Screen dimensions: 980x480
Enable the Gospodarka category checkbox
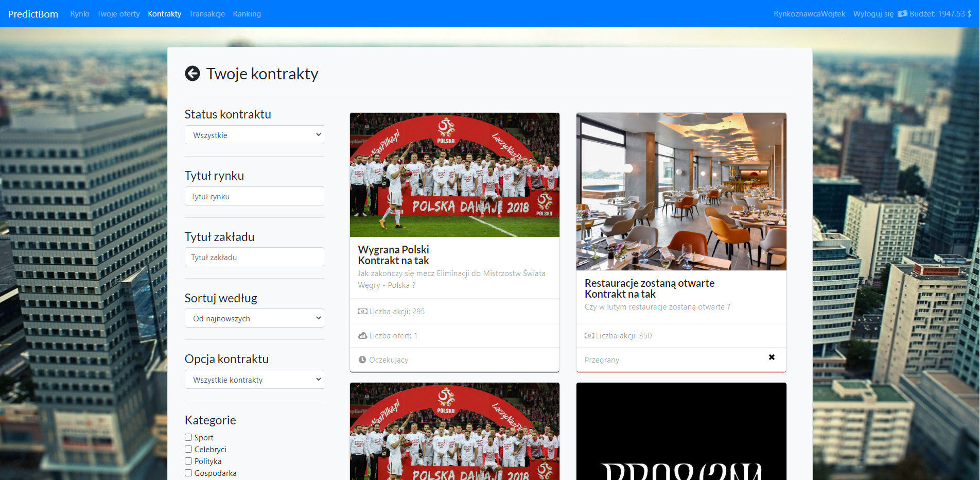tap(188, 473)
